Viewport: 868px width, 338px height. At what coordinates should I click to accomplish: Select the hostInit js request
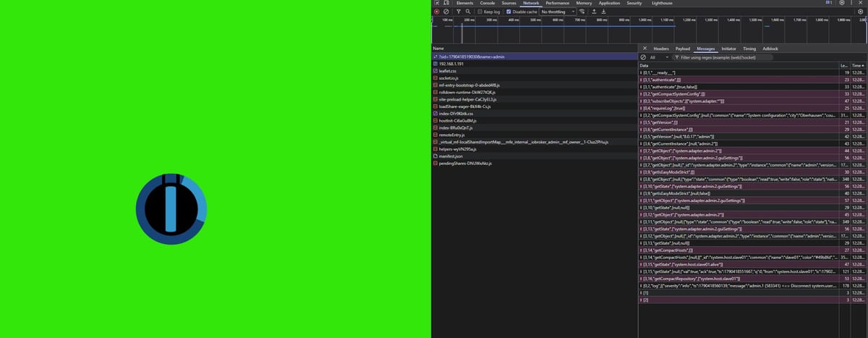(x=535, y=121)
